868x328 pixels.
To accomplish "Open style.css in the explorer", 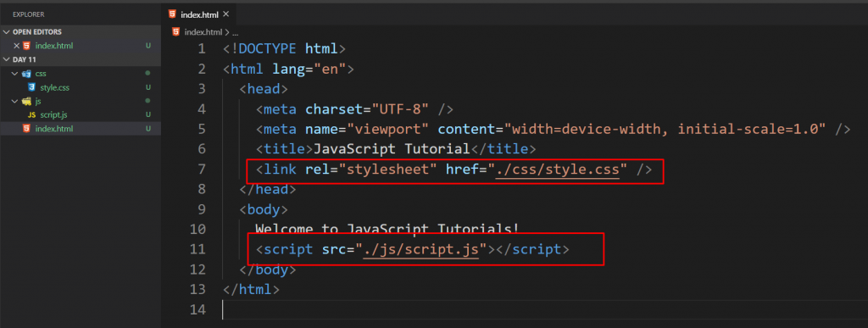I will [54, 87].
